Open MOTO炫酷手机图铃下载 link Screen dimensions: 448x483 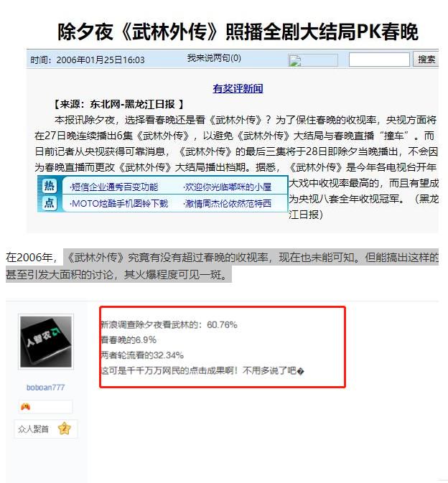[x=119, y=204]
